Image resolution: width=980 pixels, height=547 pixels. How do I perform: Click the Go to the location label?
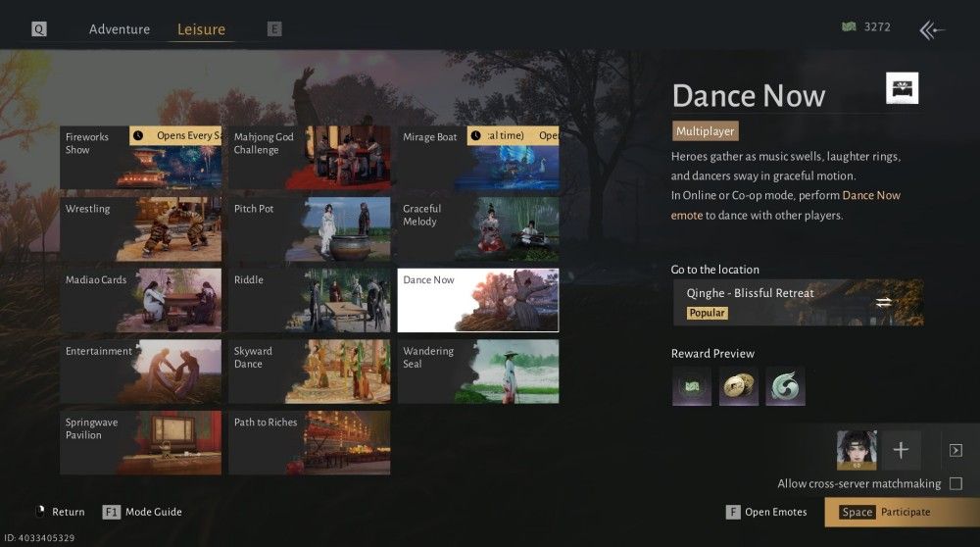point(715,270)
